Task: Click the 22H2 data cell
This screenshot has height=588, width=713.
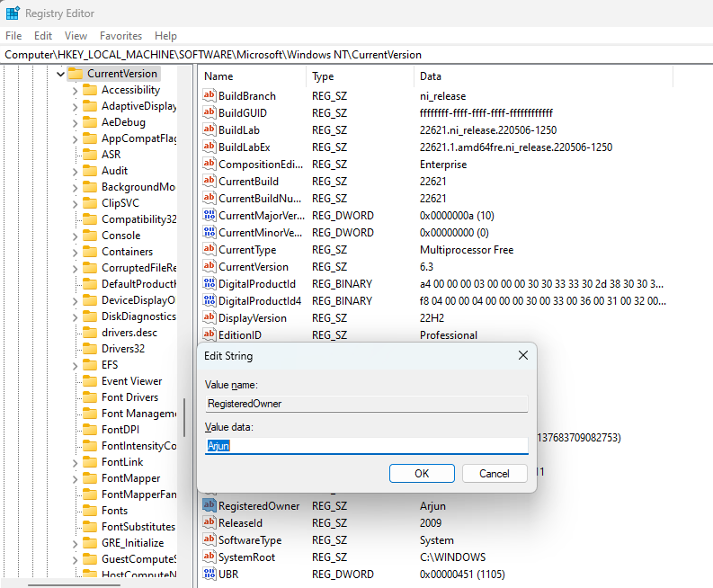Action: point(432,318)
